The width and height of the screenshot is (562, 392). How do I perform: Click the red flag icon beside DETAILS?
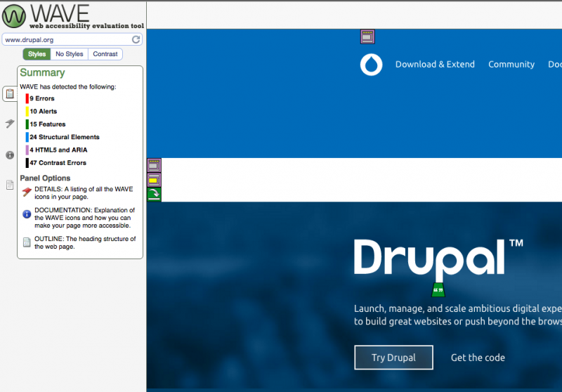click(x=27, y=192)
